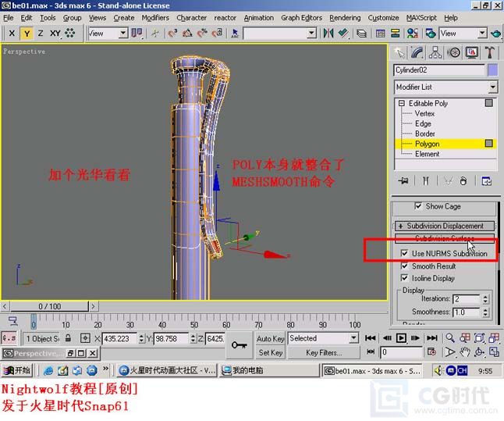Click the viewport Zoom magnifier icon
Image resolution: width=504 pixels, height=421 pixels.
[450, 338]
